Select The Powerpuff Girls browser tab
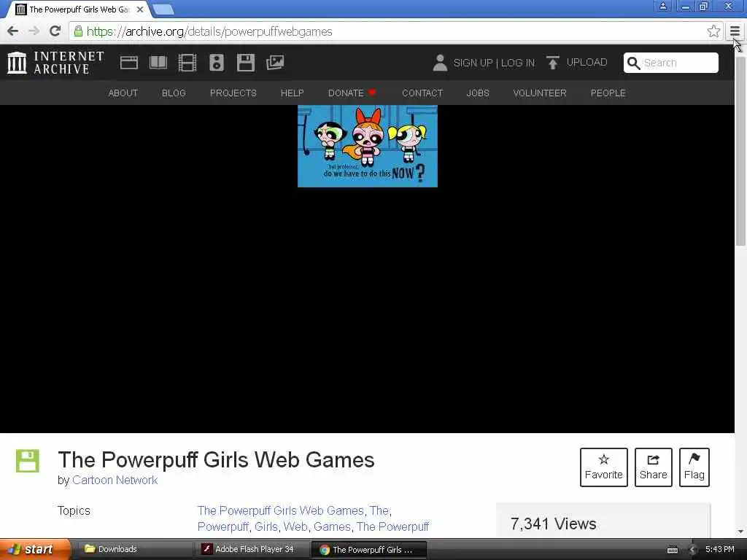747x560 pixels. pyautogui.click(x=79, y=9)
